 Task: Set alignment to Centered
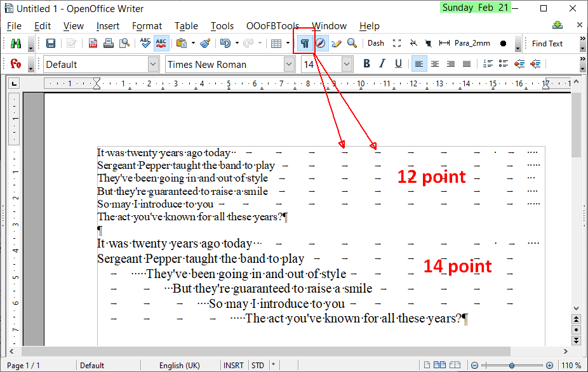(435, 64)
